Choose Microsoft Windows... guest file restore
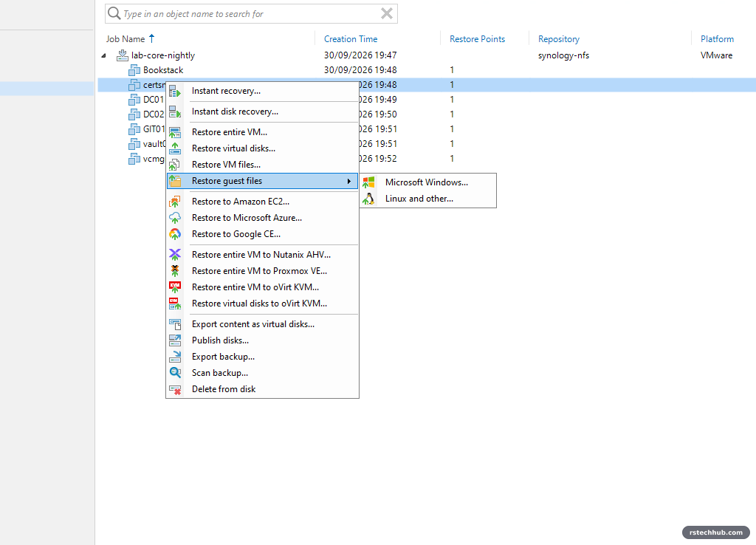 [x=427, y=182]
